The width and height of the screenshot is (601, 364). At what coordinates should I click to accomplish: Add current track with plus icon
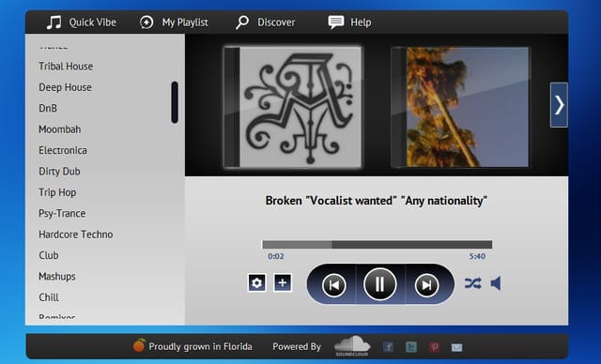tap(283, 283)
